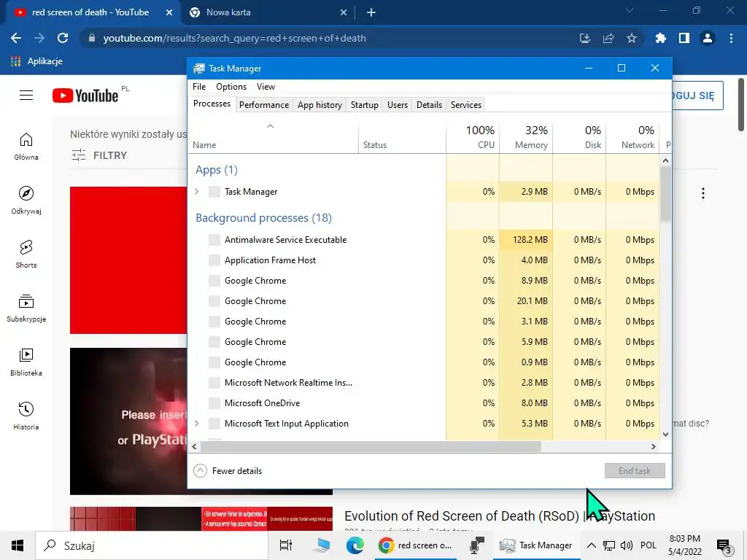
Task: Open Aplikacje apps shortcut in bookmarks bar
Action: [36, 61]
